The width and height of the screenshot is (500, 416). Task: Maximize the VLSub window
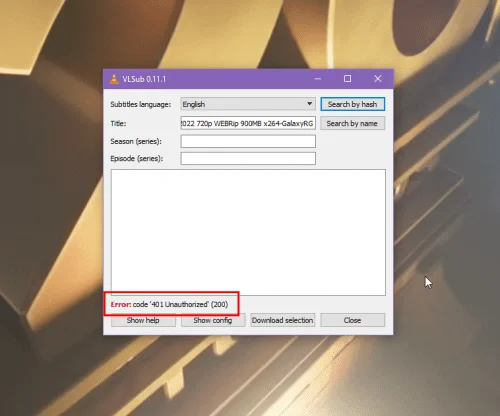click(347, 79)
